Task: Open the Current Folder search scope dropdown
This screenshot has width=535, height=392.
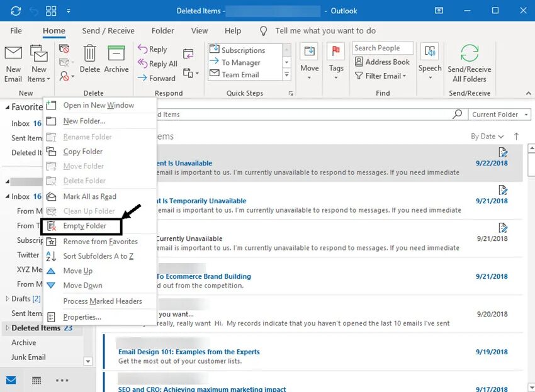Action: click(499, 115)
